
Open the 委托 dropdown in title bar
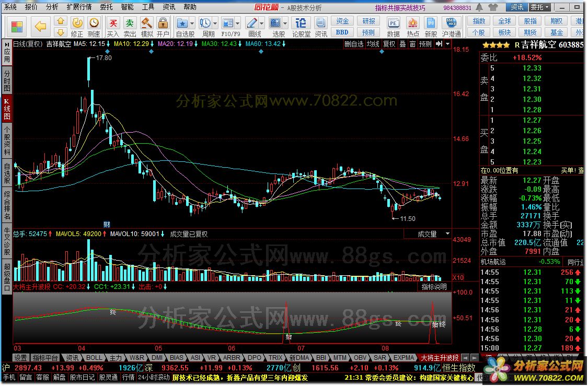point(540,7)
